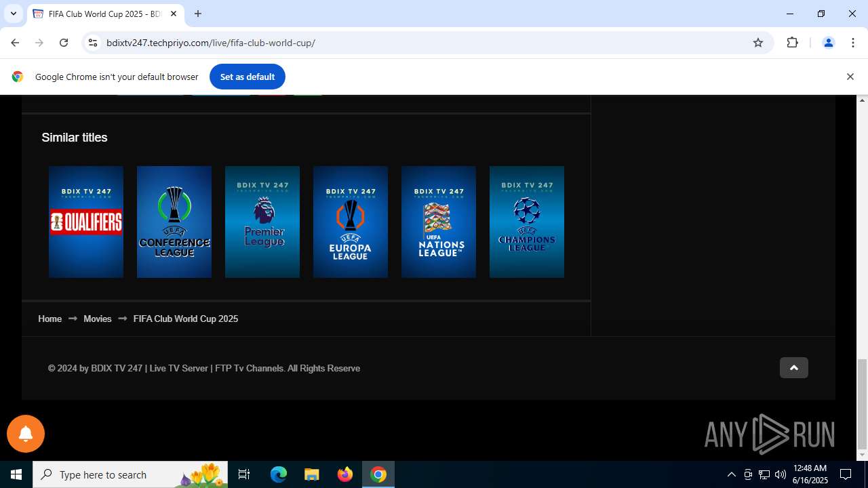868x488 pixels.
Task: Open Task View on the taskbar
Action: (x=244, y=474)
